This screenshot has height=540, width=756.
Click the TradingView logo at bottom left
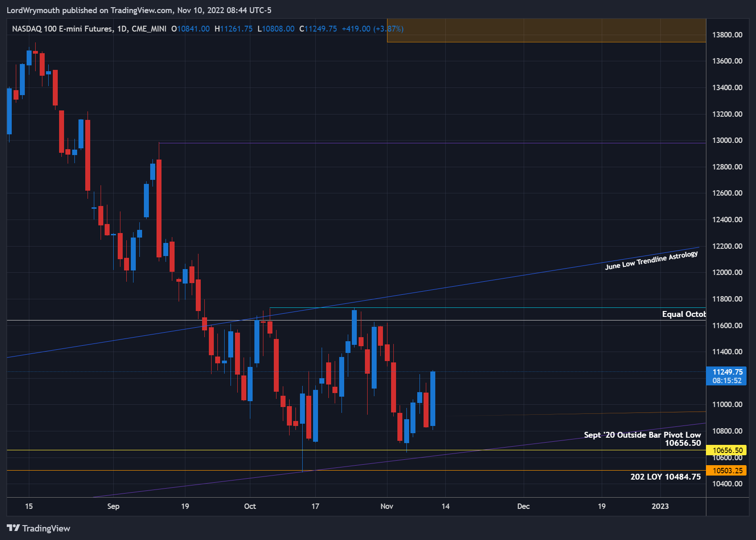[39, 528]
